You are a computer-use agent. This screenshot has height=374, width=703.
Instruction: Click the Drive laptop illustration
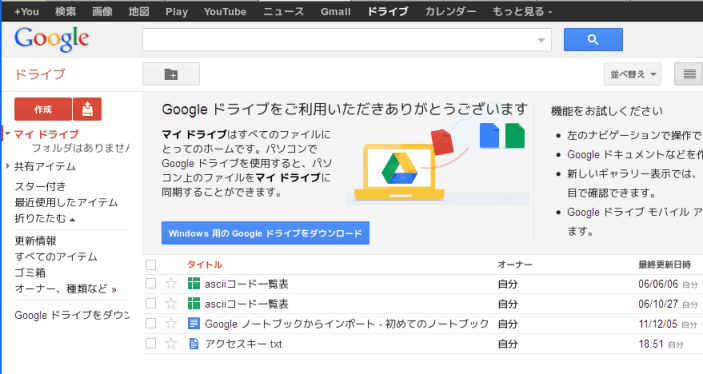pos(399,172)
